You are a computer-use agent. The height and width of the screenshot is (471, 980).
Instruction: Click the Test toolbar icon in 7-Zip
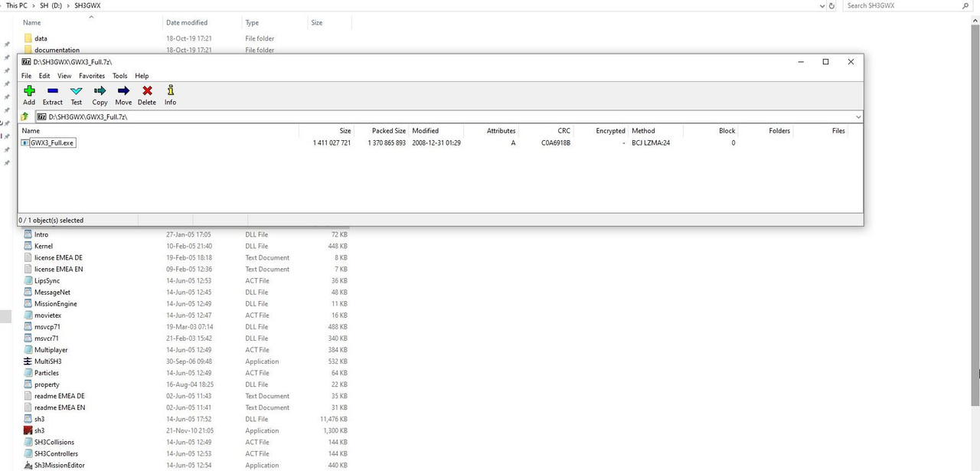76,90
